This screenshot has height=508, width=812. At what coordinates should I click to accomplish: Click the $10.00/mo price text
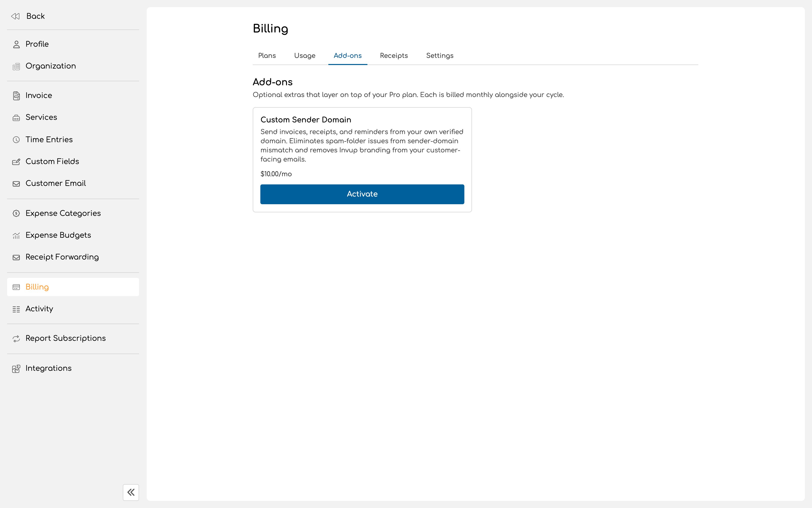coord(276,174)
